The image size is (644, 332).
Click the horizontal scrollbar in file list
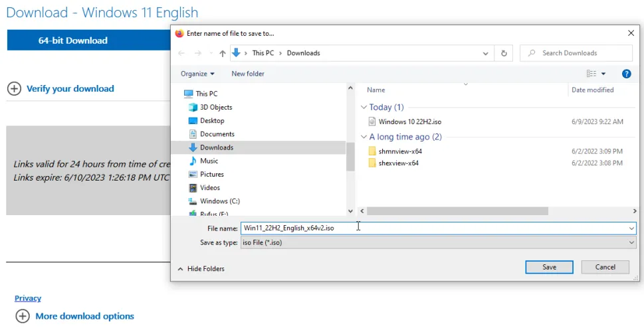pyautogui.click(x=457, y=211)
